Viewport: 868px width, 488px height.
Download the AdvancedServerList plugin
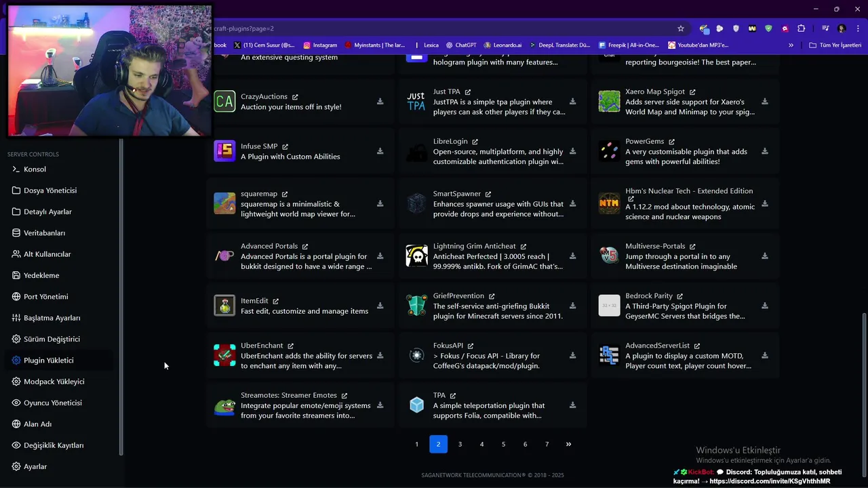(x=764, y=355)
